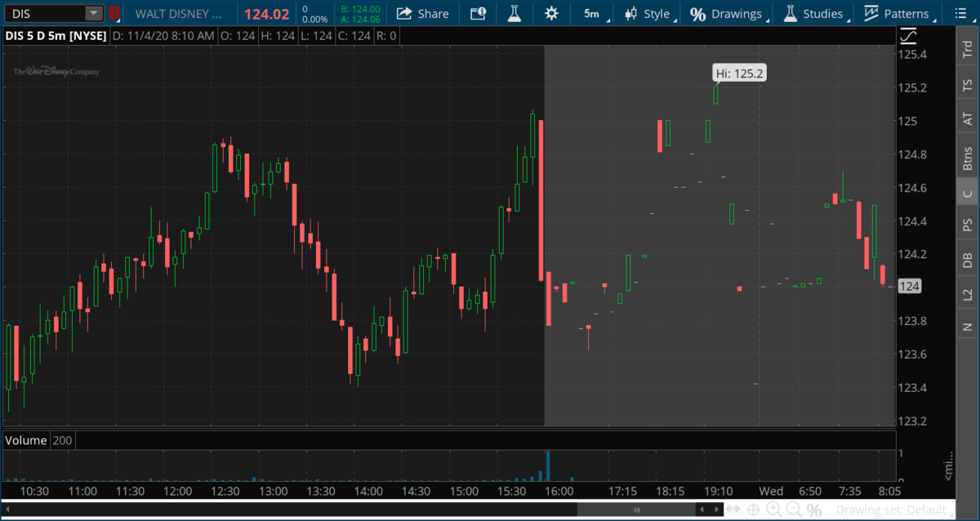Open the PS sidebar tab

(x=968, y=225)
